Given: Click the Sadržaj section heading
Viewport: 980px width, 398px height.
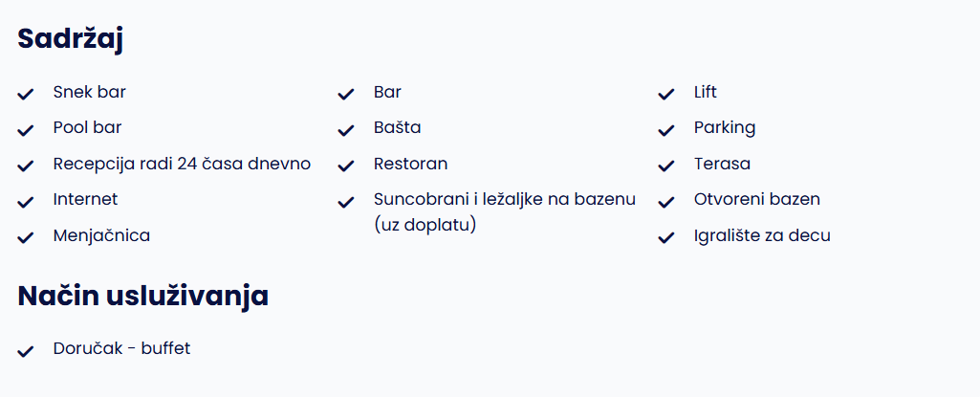Looking at the screenshot, I should (70, 39).
